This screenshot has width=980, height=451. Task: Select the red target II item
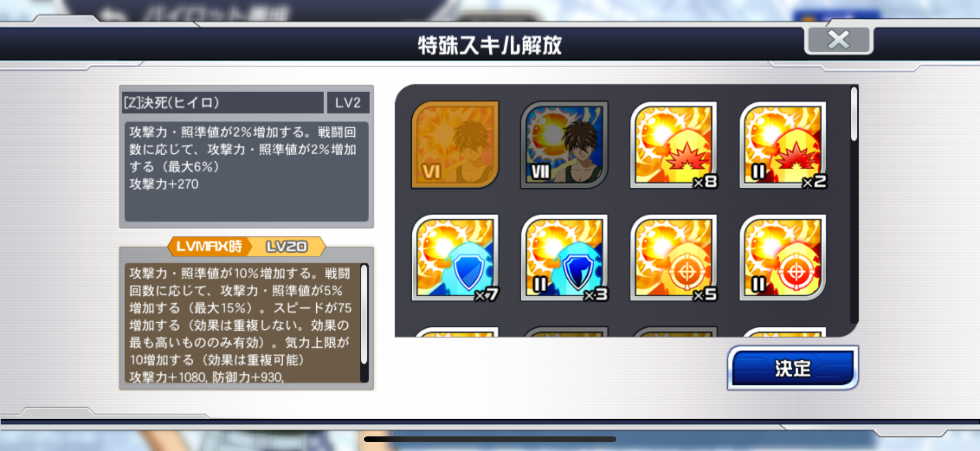pos(783,257)
